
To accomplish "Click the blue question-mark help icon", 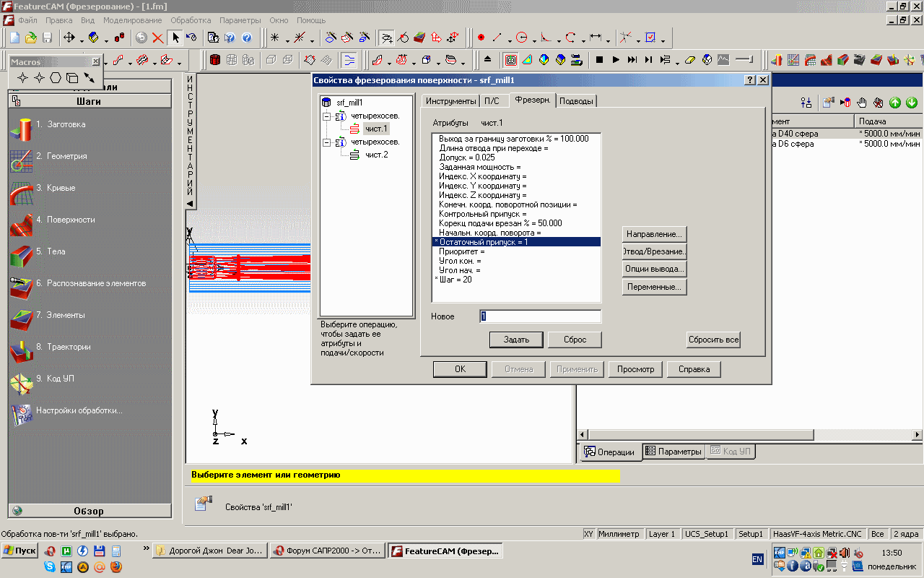I will (x=247, y=38).
